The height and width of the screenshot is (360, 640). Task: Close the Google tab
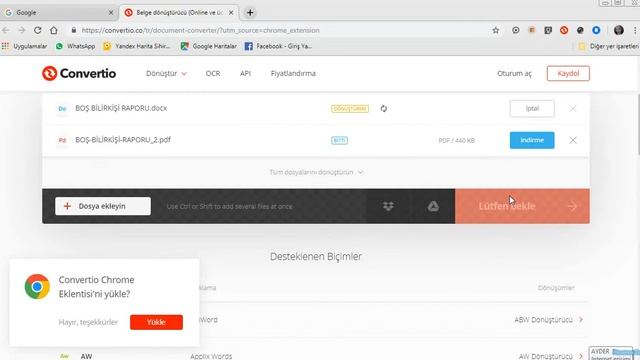tap(111, 13)
